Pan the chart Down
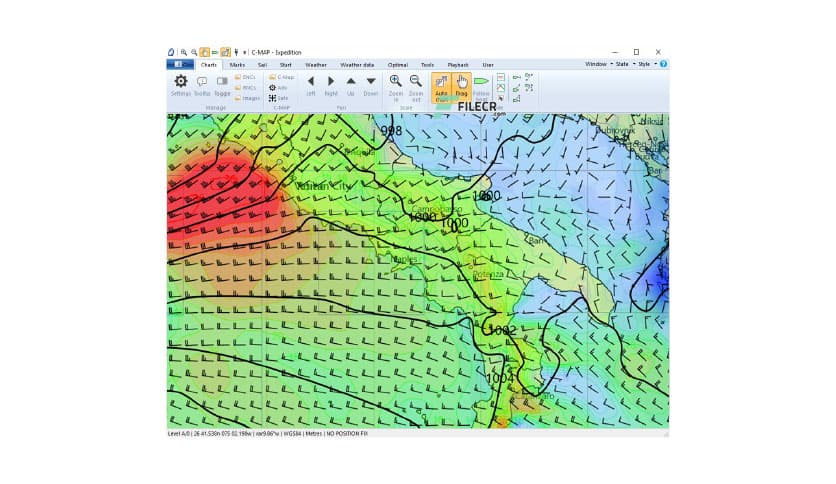The width and height of the screenshot is (836, 484). click(x=371, y=84)
